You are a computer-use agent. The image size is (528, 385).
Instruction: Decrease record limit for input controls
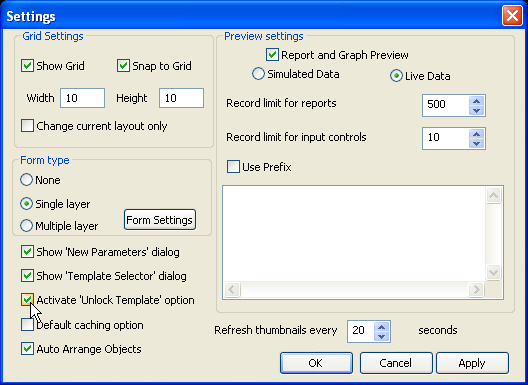476,143
